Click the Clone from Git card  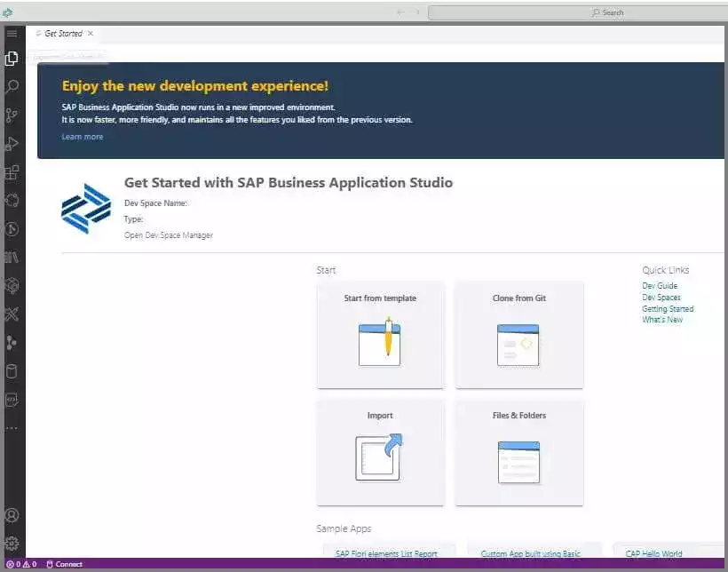[x=519, y=334]
